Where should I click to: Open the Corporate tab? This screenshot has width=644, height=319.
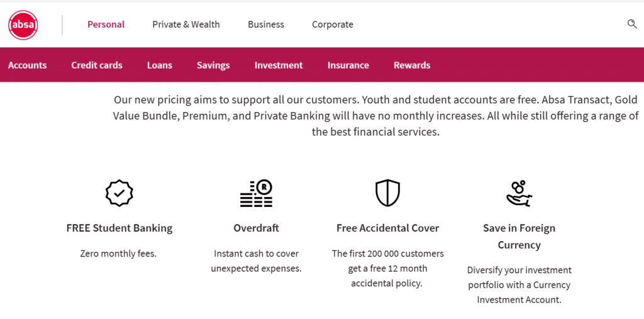point(333,25)
